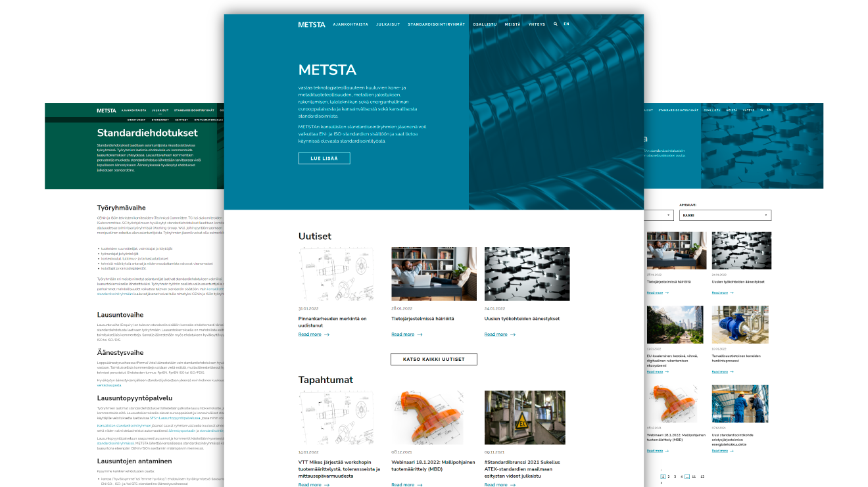Click the arrow beside Turvallisuustietoinen article's Read more
Image resolution: width=868 pixels, height=487 pixels.
[733, 372]
